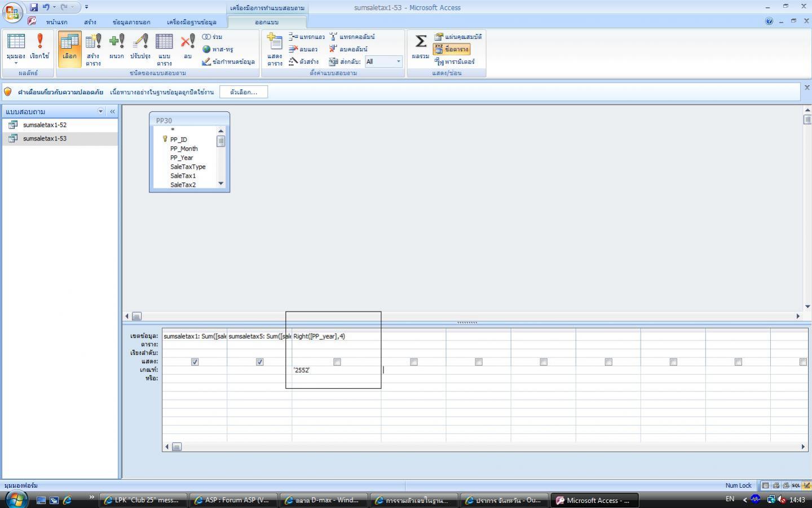Viewport: 812px width, 508px height.
Task: Select SaleTaxType field in PP30 list
Action: 188,167
